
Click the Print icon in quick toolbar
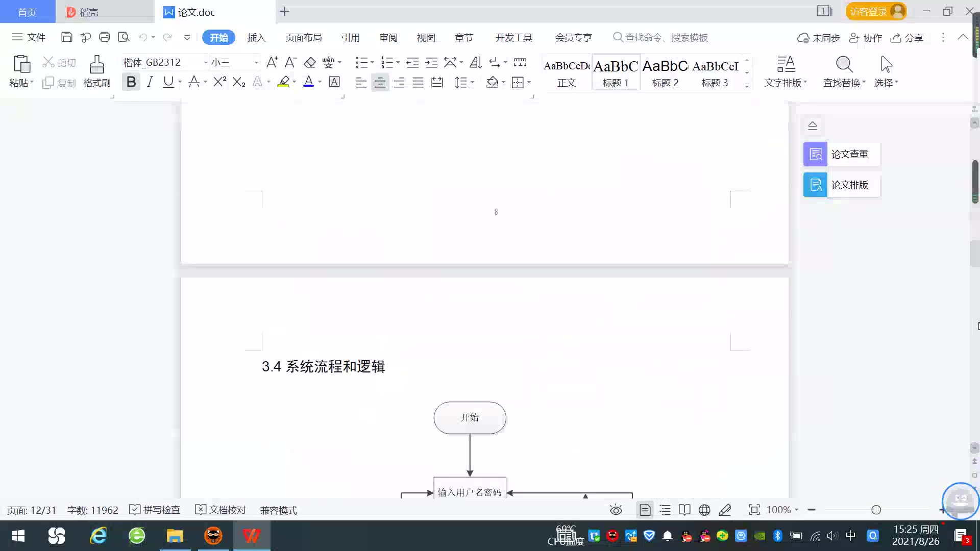coord(105,37)
